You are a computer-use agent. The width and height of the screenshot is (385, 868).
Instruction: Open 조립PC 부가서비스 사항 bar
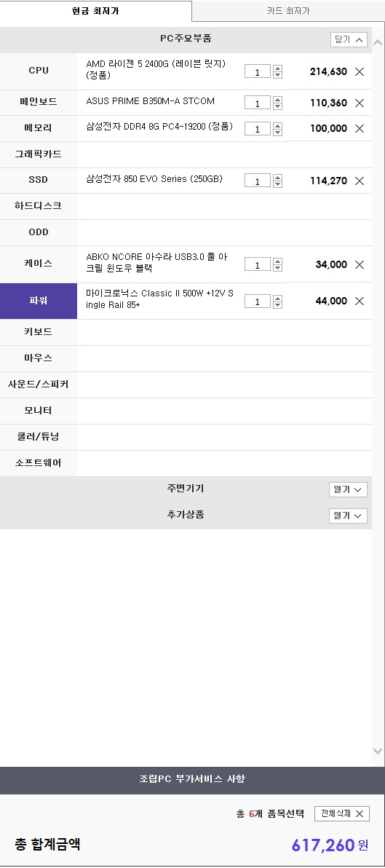click(192, 781)
